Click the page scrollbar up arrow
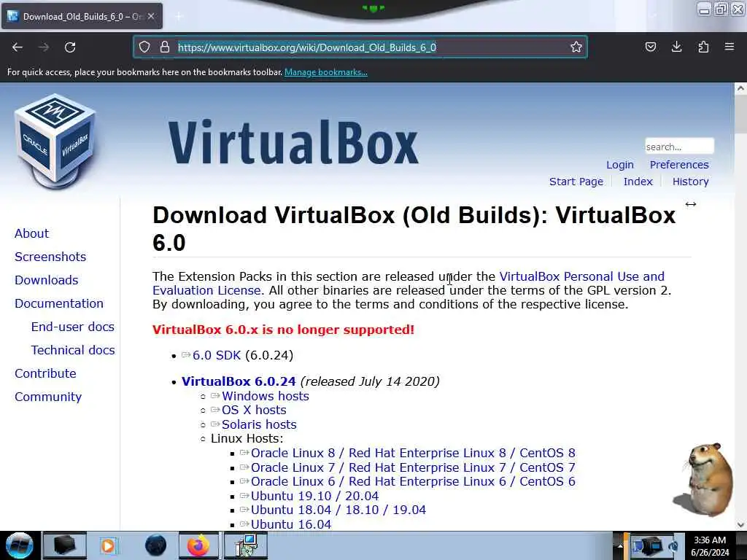The image size is (747, 560). (x=740, y=88)
